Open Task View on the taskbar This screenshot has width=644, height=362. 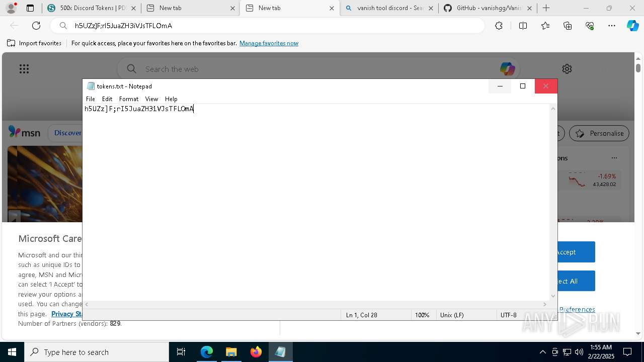coord(182,352)
